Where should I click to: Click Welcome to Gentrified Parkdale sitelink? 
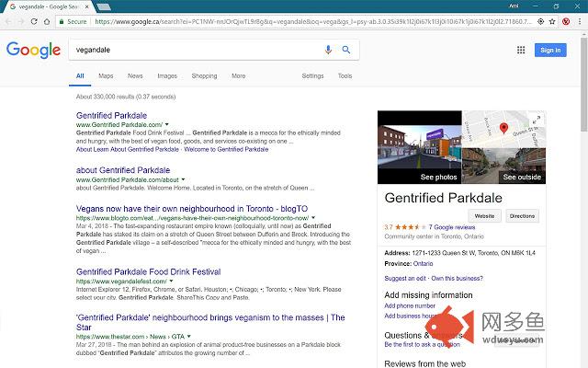[x=226, y=149]
